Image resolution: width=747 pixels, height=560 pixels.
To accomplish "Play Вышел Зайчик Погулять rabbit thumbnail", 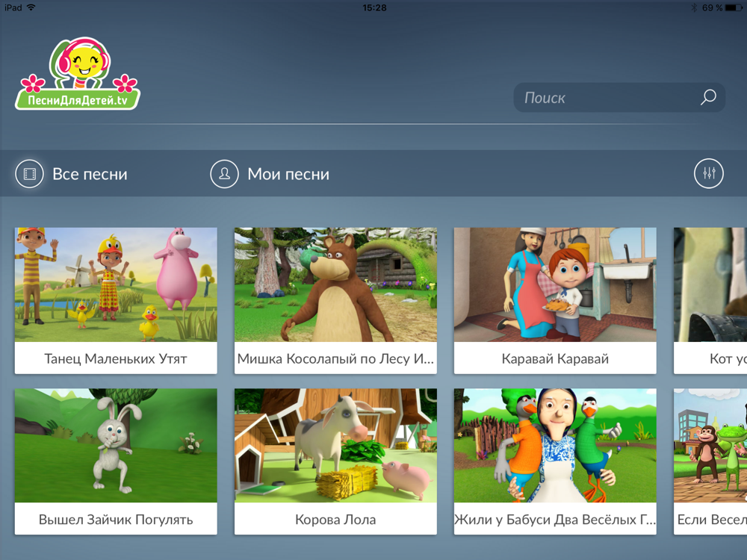I will [x=116, y=445].
